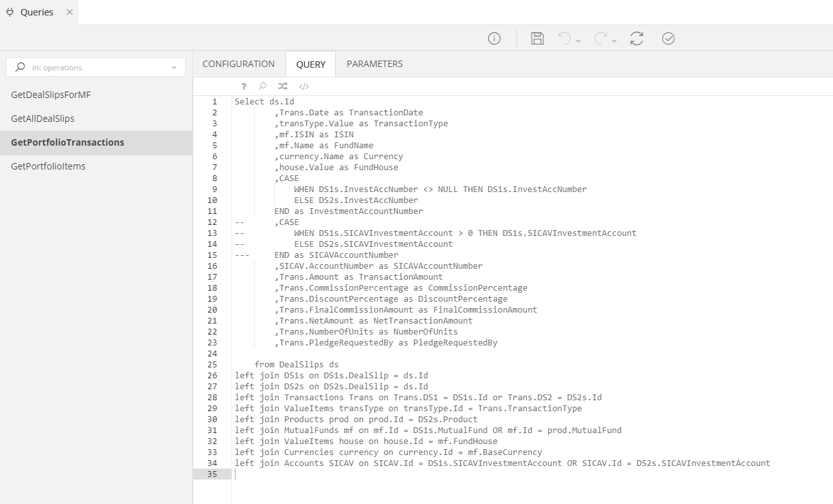Switch to the PARAMETERS tab

tap(375, 64)
